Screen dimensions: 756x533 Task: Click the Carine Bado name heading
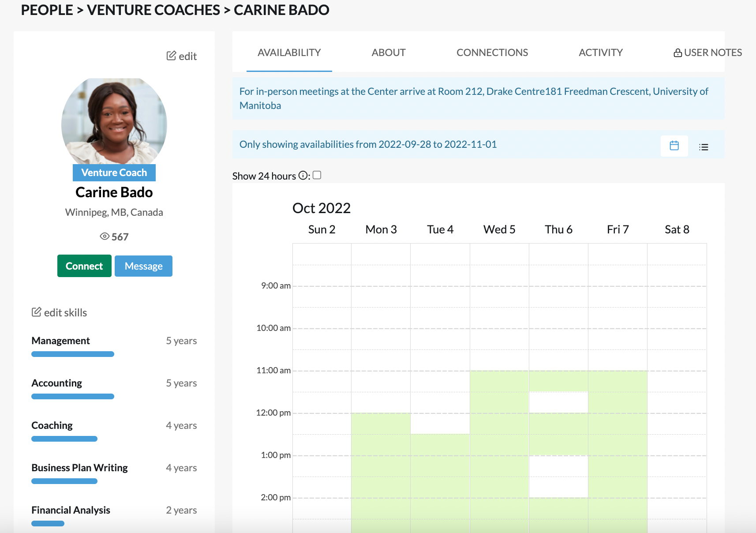[x=114, y=192]
